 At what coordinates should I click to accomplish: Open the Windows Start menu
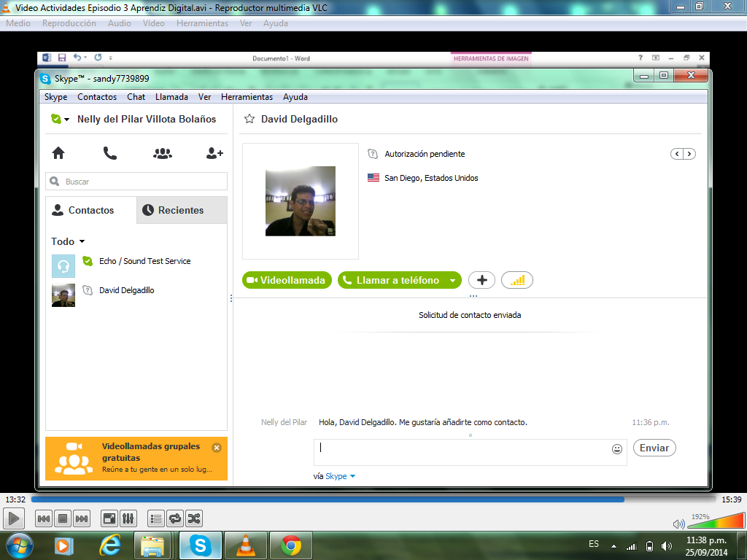[x=20, y=545]
